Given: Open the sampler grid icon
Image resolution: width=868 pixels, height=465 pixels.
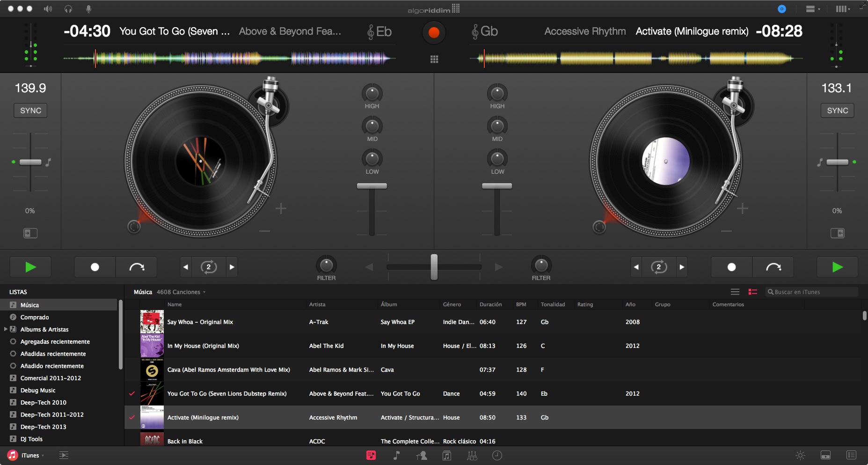Looking at the screenshot, I should [x=434, y=59].
